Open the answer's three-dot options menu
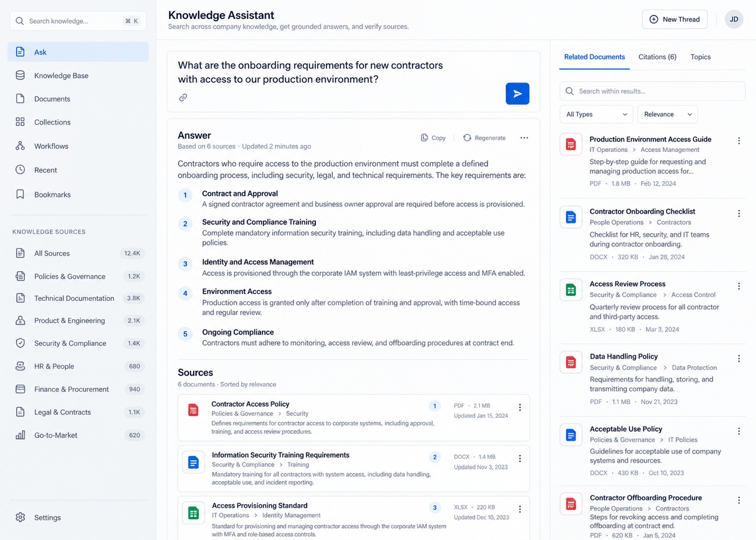The height and width of the screenshot is (540, 756). click(x=524, y=138)
